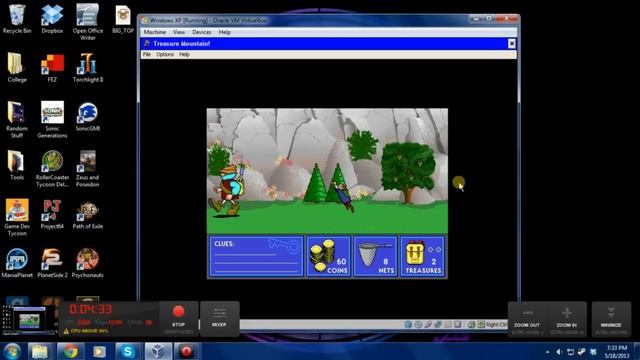Image resolution: width=640 pixels, height=360 pixels.
Task: Click the VirtualBox optical disk status icon
Action: (418, 324)
